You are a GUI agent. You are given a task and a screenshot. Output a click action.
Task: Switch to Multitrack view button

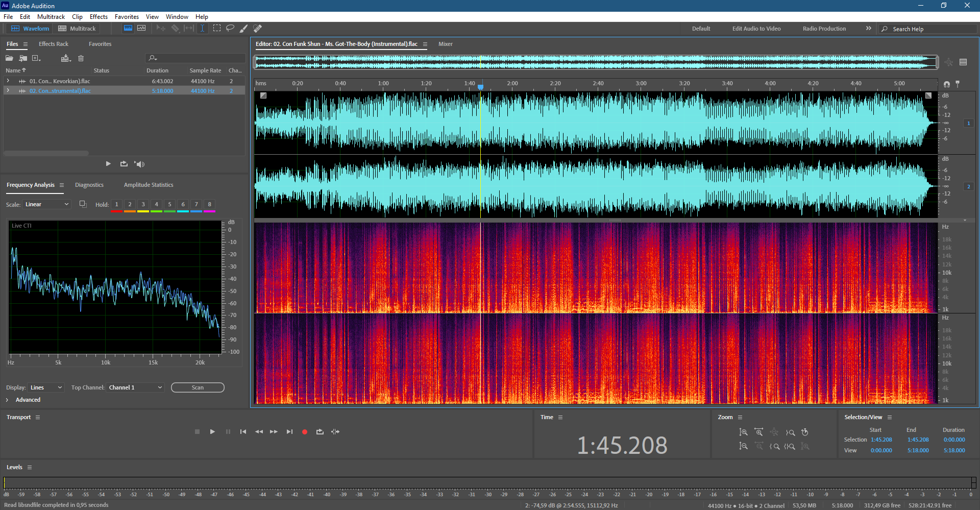coord(77,29)
